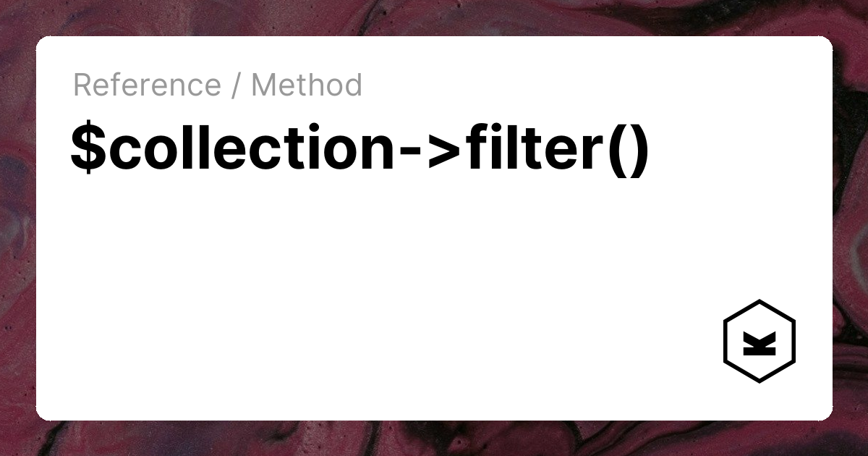868x456 pixels.
Task: Open the Reference breadcrumb
Action: [147, 85]
